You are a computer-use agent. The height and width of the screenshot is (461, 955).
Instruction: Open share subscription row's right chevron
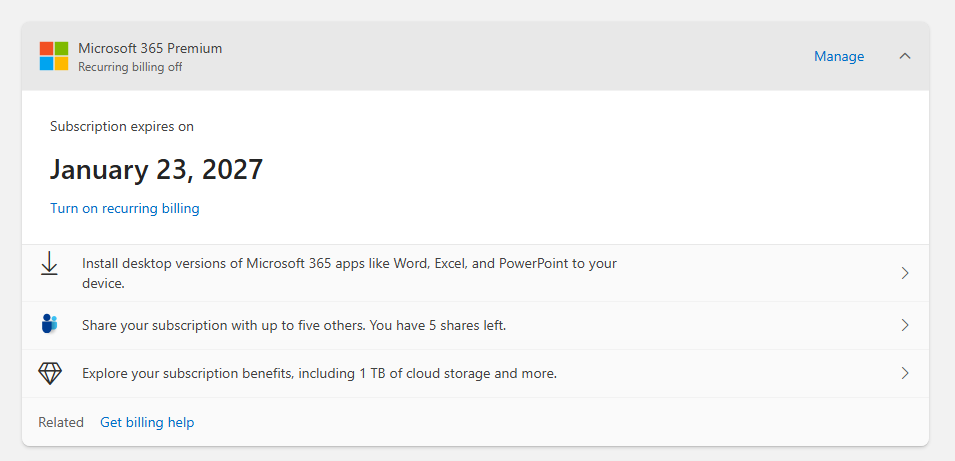905,325
